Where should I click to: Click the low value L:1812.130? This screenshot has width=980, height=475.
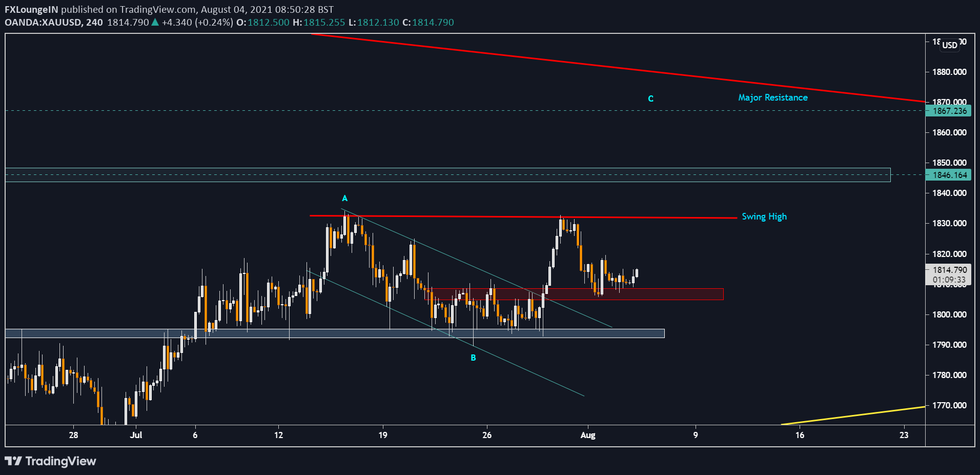point(374,23)
